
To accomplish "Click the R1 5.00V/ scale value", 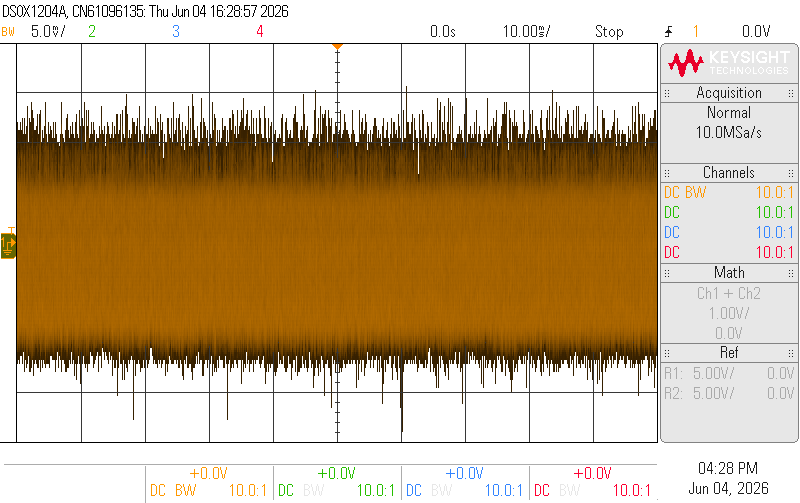I will click(713, 373).
